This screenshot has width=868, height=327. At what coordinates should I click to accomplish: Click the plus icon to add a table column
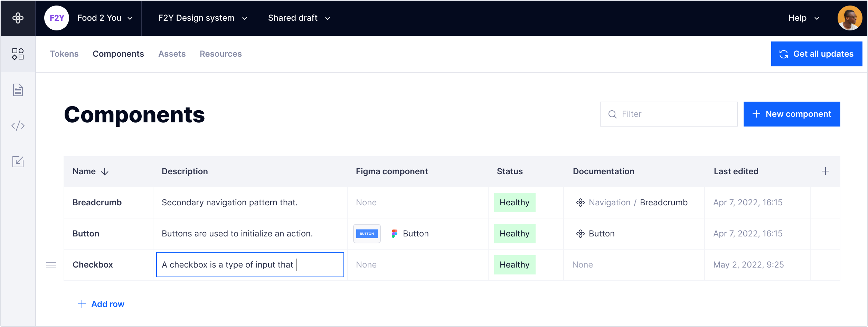coord(825,171)
